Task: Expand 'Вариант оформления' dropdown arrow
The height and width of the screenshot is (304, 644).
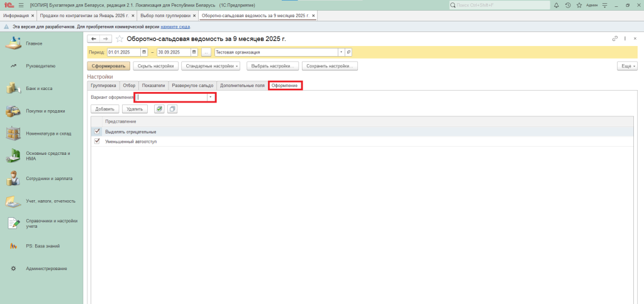Action: click(211, 98)
